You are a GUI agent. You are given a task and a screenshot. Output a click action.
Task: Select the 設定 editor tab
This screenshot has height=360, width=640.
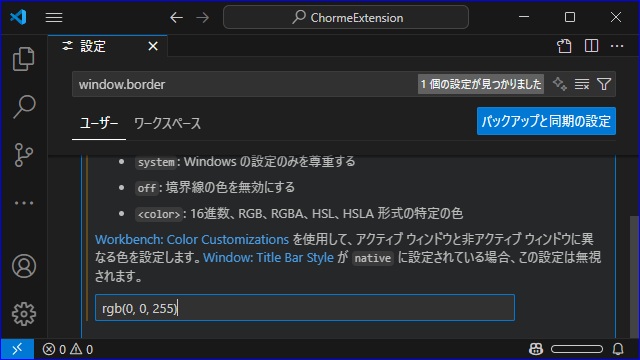coord(107,46)
